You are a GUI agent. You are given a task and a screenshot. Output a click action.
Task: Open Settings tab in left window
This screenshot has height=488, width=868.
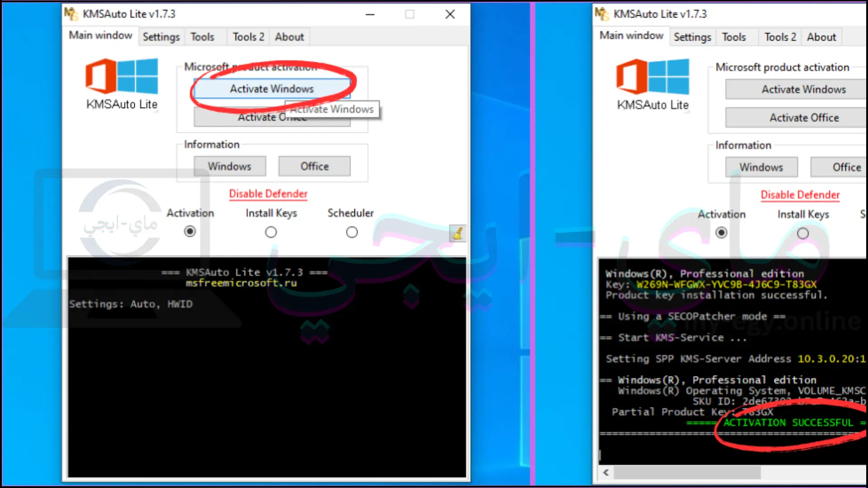tap(161, 37)
